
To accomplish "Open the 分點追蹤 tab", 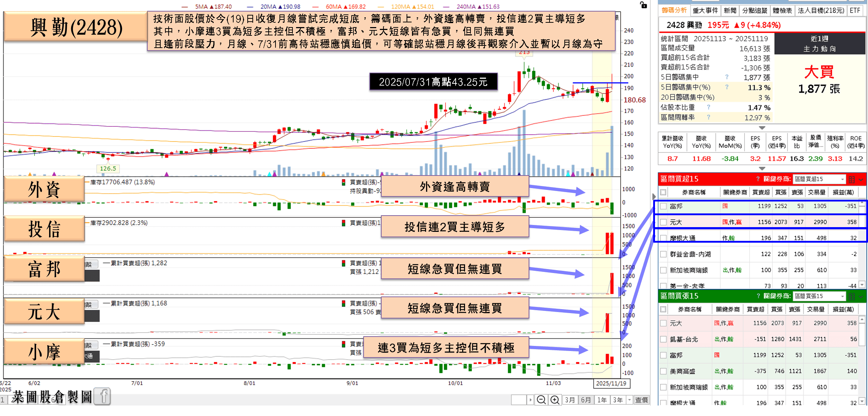I will tap(755, 10).
